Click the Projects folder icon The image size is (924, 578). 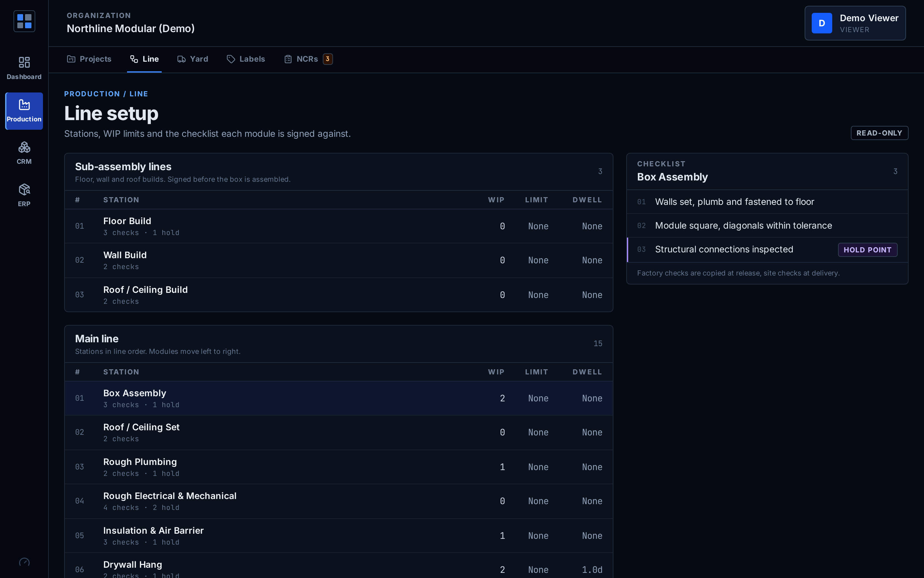[x=71, y=59]
